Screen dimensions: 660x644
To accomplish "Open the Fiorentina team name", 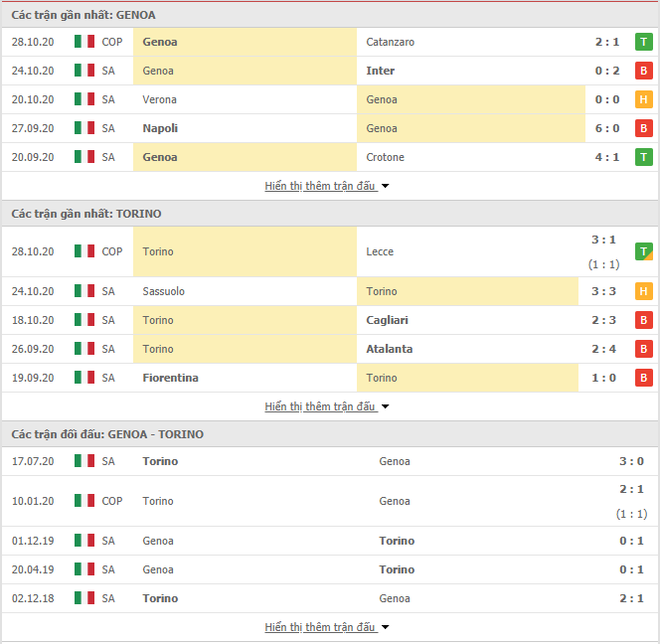I will click(171, 378).
